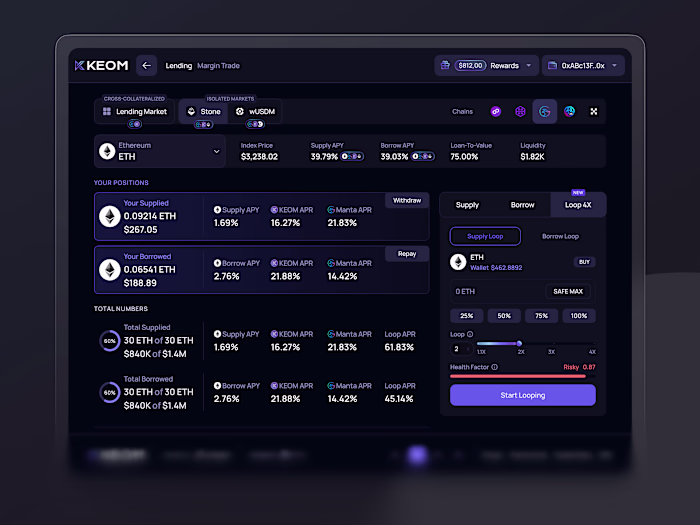Screen dimensions: 700x525
Task: Click the Health Factor info icon
Action: point(495,367)
